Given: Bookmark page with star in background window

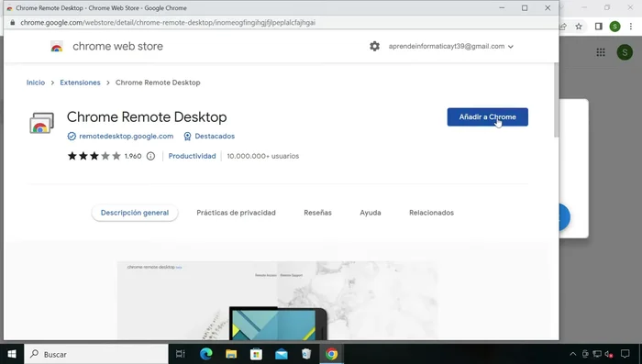Looking at the screenshot, I should (579, 27).
